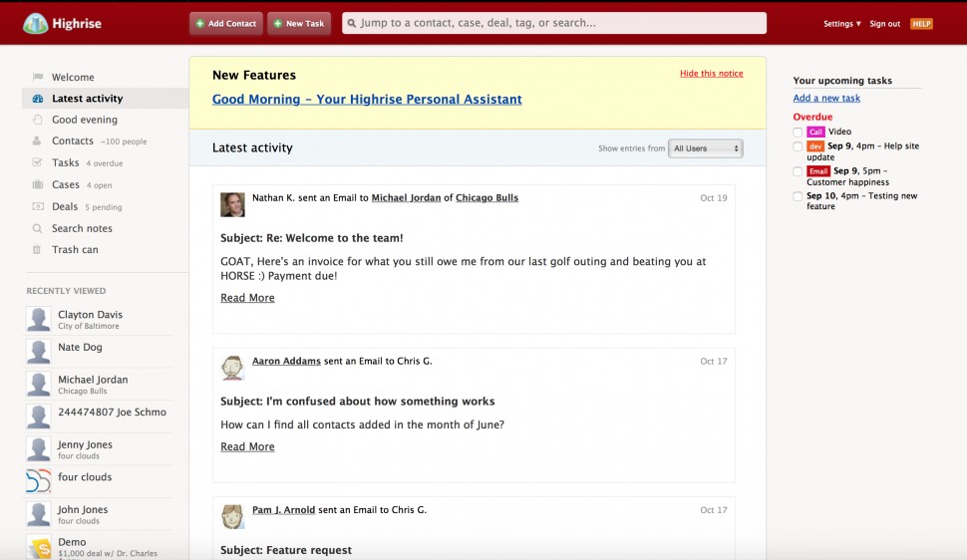Check the Customer happiness task checkbox

pos(798,171)
